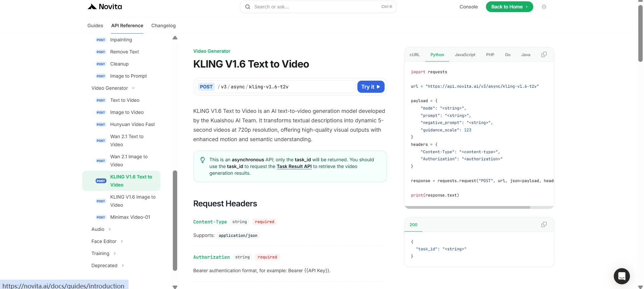The height and width of the screenshot is (289, 644).
Task: Click the Video Generator breadcrumb label
Action: [x=212, y=51]
